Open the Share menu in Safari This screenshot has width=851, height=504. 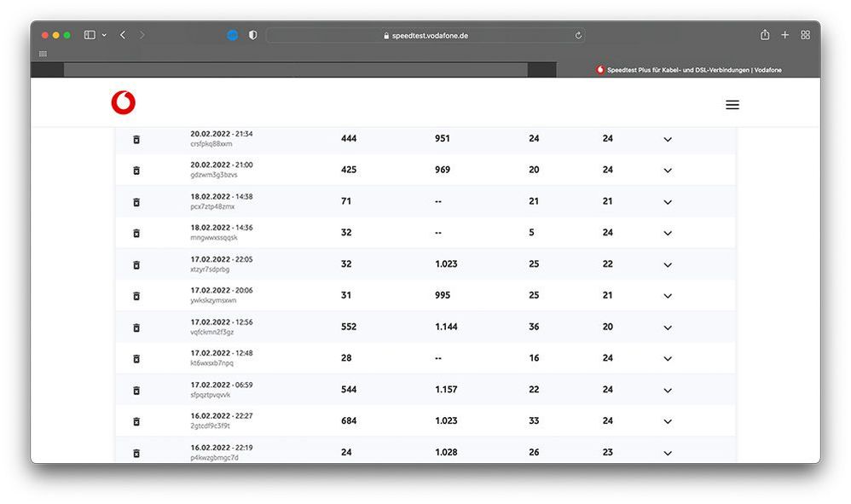pyautogui.click(x=765, y=35)
